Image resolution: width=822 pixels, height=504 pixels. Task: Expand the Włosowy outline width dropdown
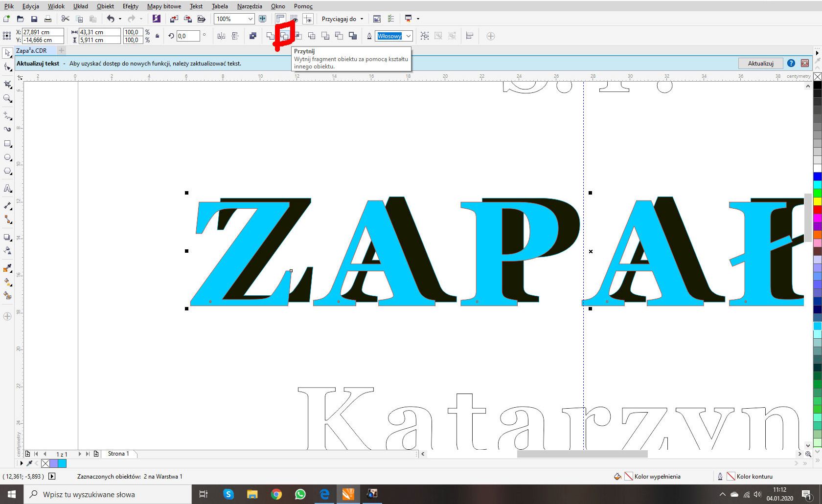point(408,36)
